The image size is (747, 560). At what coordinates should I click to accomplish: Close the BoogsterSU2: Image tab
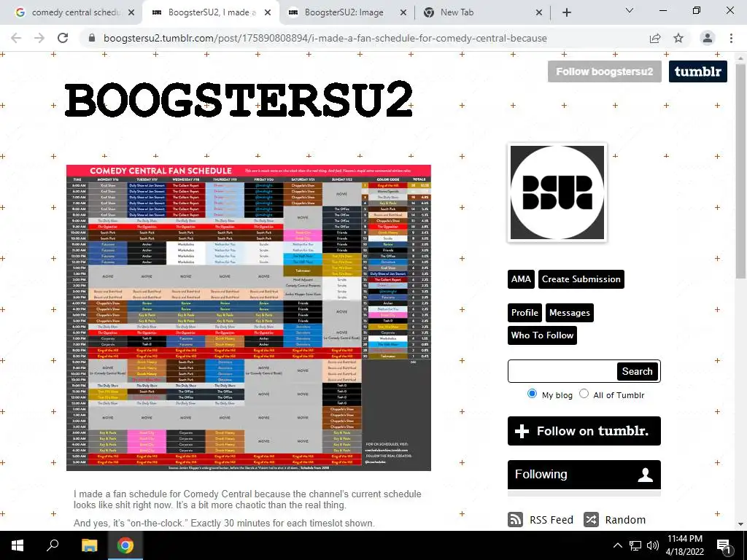(403, 12)
